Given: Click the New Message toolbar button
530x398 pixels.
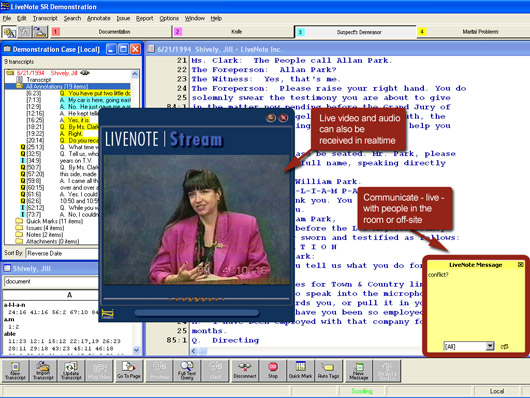Looking at the screenshot, I should [359, 371].
